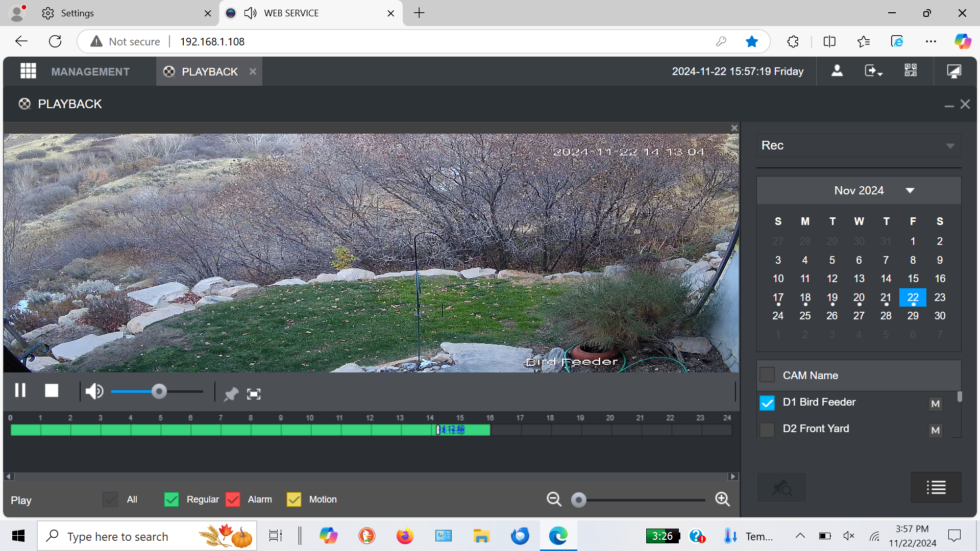The height and width of the screenshot is (551, 980).
Task: Toggle the Regular record type checkbox
Action: click(171, 499)
